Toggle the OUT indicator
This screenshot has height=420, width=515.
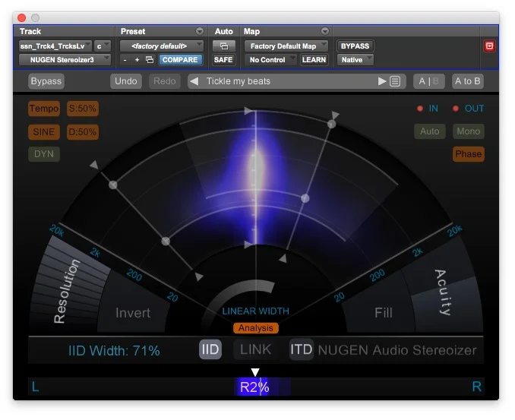pos(469,109)
